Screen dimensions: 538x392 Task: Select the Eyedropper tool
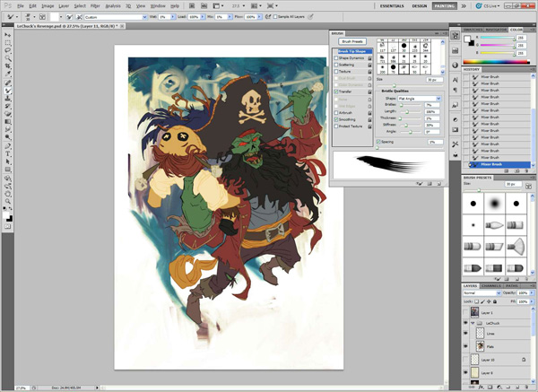(7, 74)
